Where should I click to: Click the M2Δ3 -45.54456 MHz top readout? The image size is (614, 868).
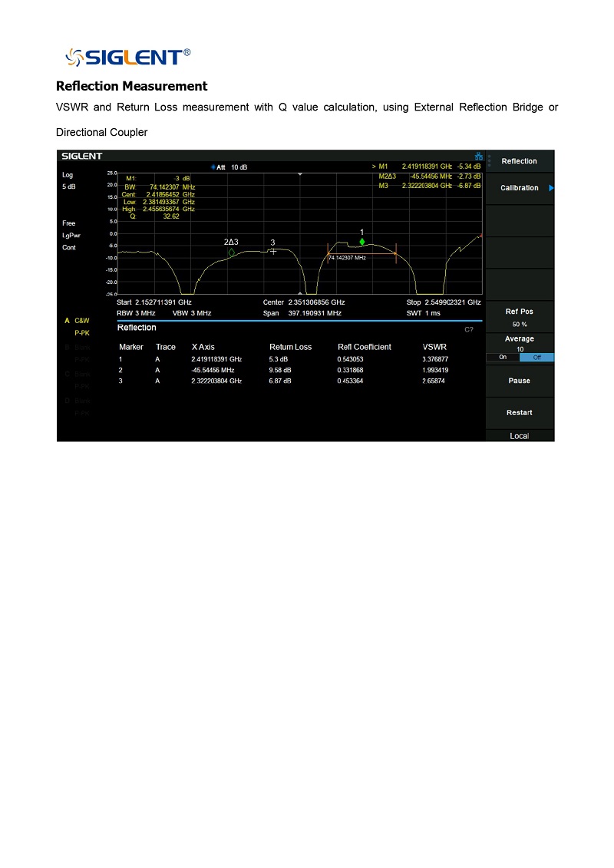pyautogui.click(x=430, y=176)
